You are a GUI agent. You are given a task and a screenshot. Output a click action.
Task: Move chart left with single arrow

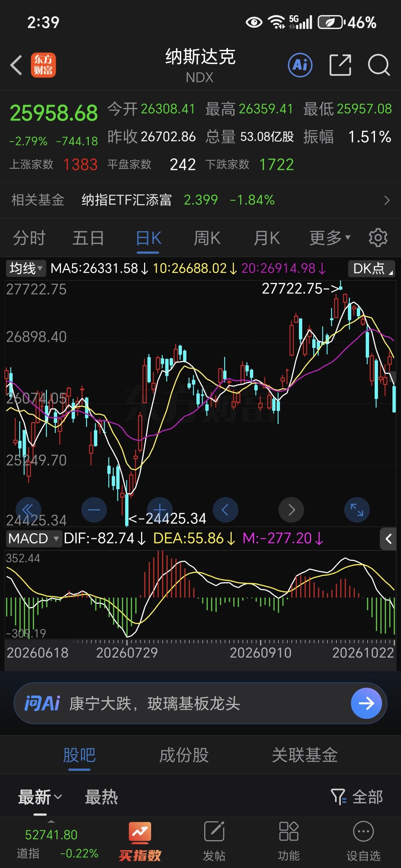pyautogui.click(x=225, y=510)
